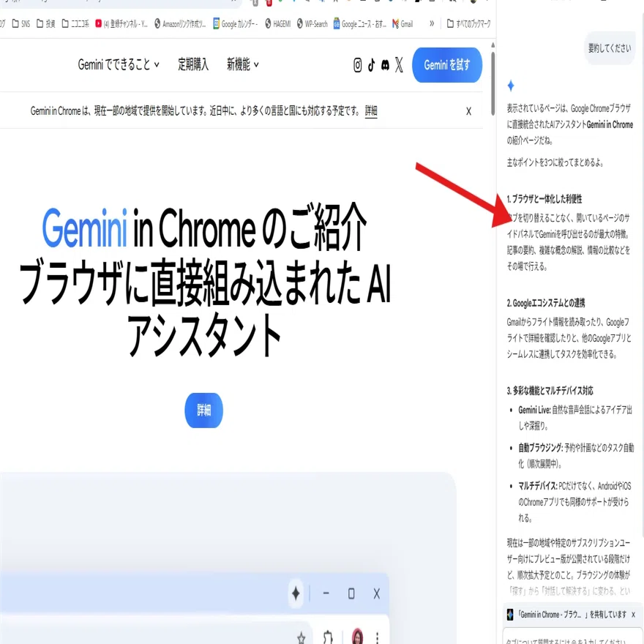Click the extensions puzzle icon in the illustration
Viewport: 644px width, 644px height.
[x=328, y=637]
